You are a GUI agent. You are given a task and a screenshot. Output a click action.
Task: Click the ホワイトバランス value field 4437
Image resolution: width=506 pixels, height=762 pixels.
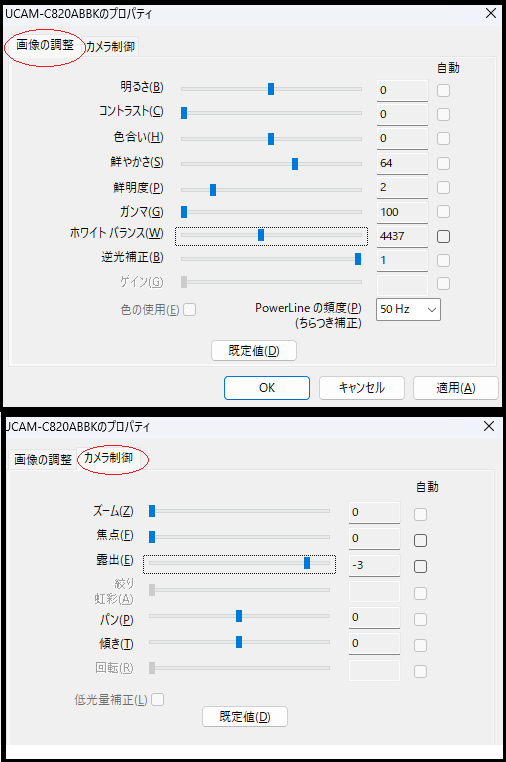coord(402,236)
